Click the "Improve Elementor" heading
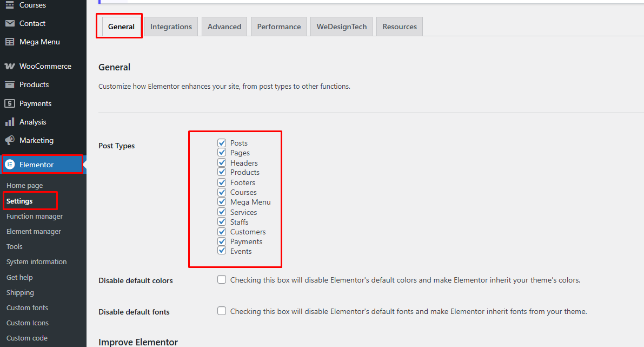This screenshot has height=347, width=644. [x=138, y=342]
